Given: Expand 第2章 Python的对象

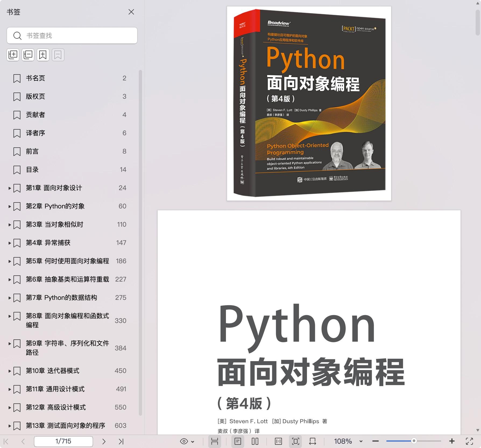Looking at the screenshot, I should tap(10, 207).
